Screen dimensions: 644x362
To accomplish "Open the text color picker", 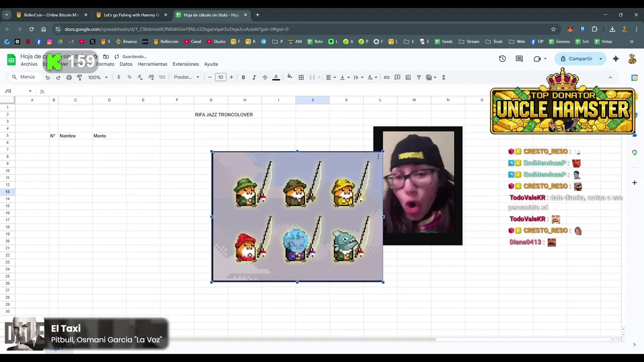I will (x=276, y=77).
